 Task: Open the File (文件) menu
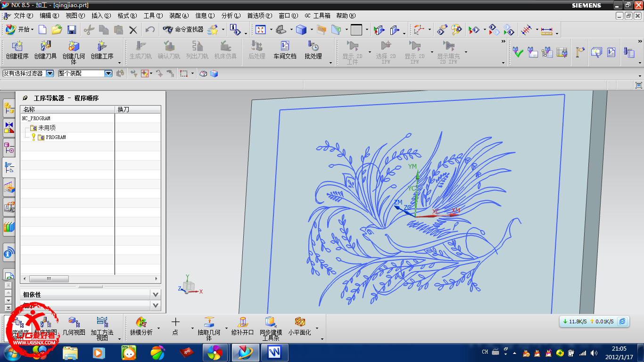click(x=24, y=16)
